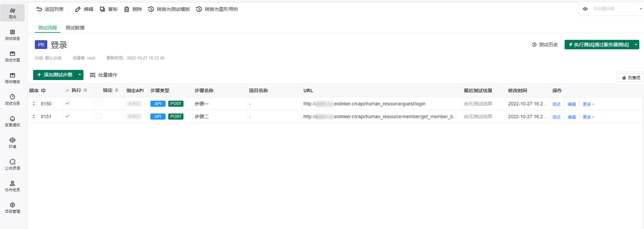This screenshot has width=644, height=229.
Task: Uncheck 执行 checkbox for step 8150
Action: (x=67, y=103)
